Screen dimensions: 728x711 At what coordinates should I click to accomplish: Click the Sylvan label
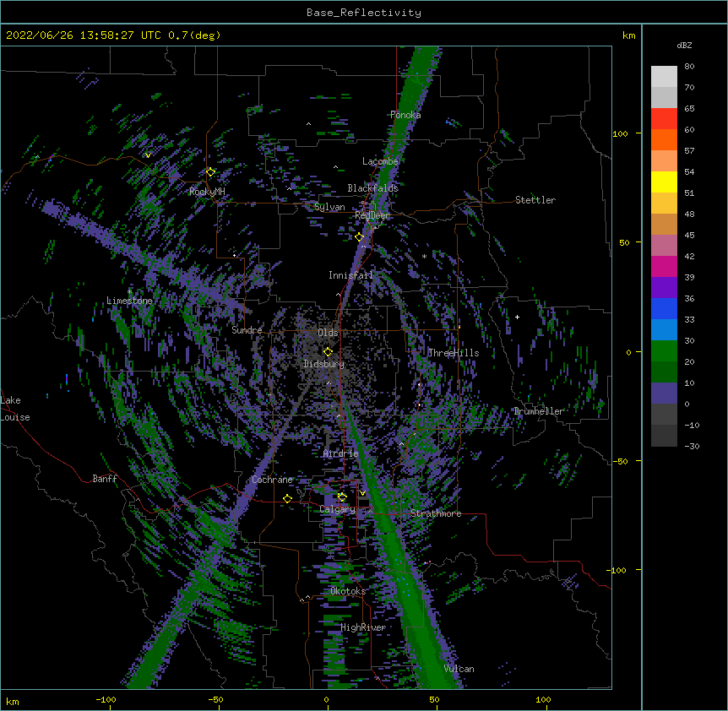click(329, 207)
